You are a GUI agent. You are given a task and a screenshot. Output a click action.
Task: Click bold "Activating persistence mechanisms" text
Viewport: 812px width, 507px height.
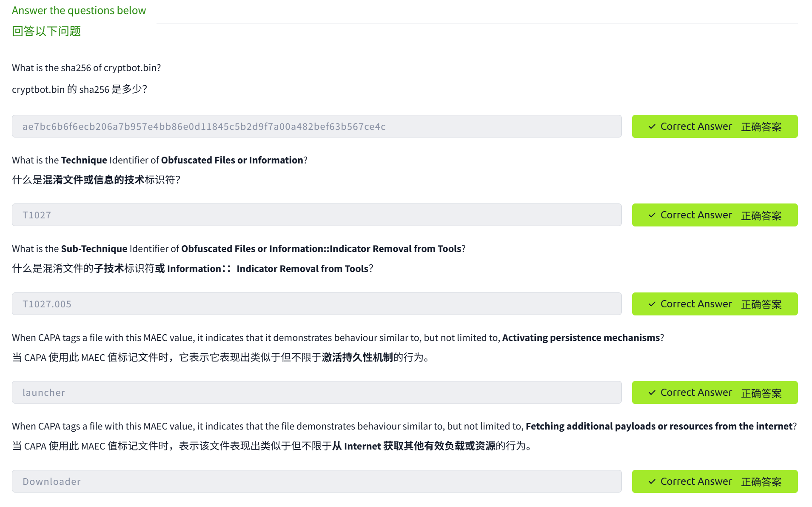tap(581, 338)
